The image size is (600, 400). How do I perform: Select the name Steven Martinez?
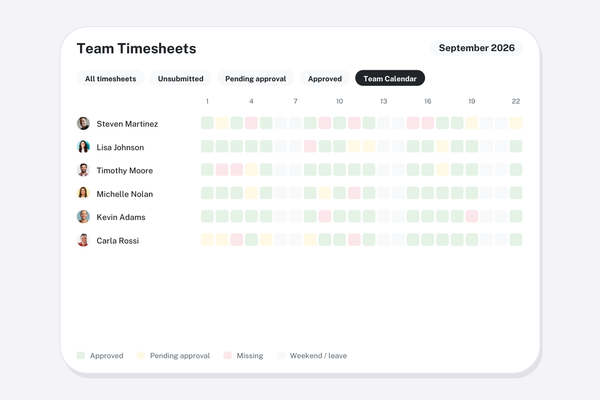click(x=127, y=124)
